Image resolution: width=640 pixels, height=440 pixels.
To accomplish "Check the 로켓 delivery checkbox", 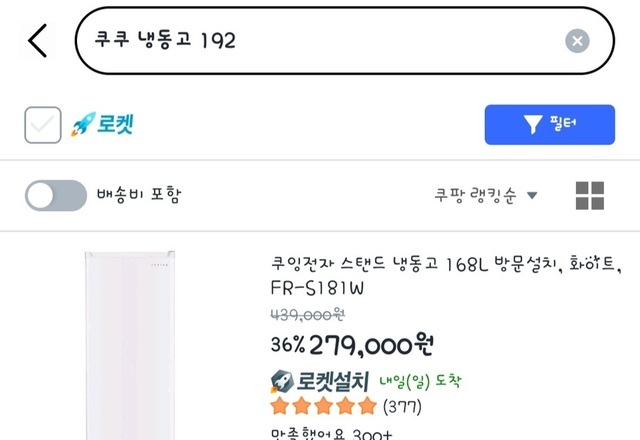I will click(x=43, y=125).
